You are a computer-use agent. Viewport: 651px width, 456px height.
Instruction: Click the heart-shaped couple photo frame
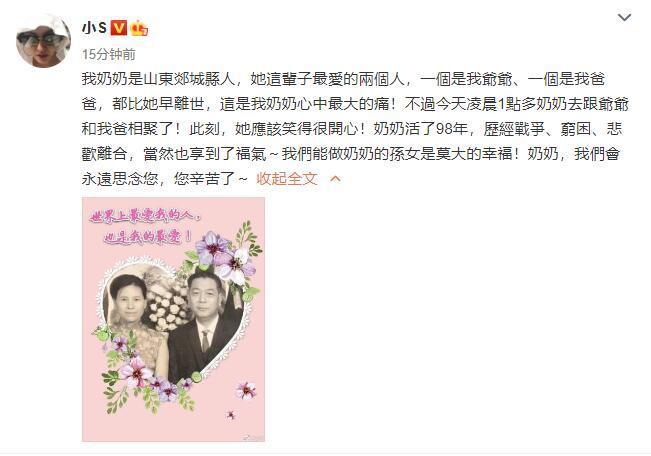174,320
